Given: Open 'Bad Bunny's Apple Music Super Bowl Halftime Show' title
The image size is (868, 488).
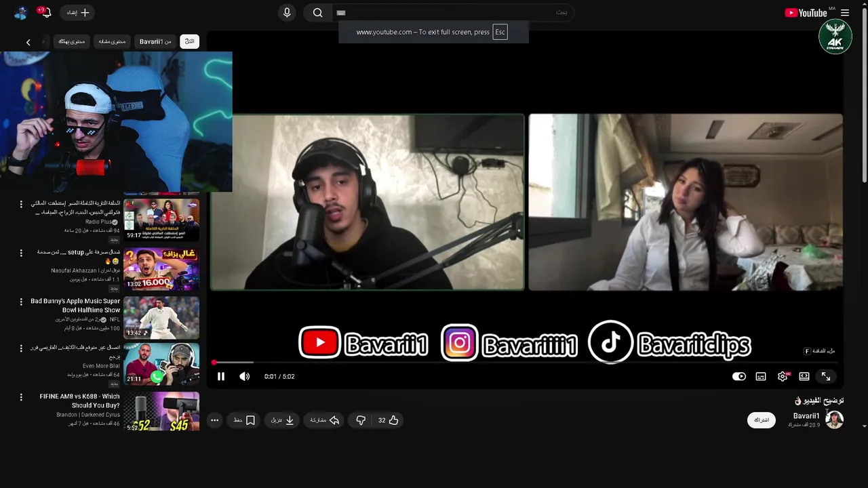Looking at the screenshot, I should [x=75, y=306].
